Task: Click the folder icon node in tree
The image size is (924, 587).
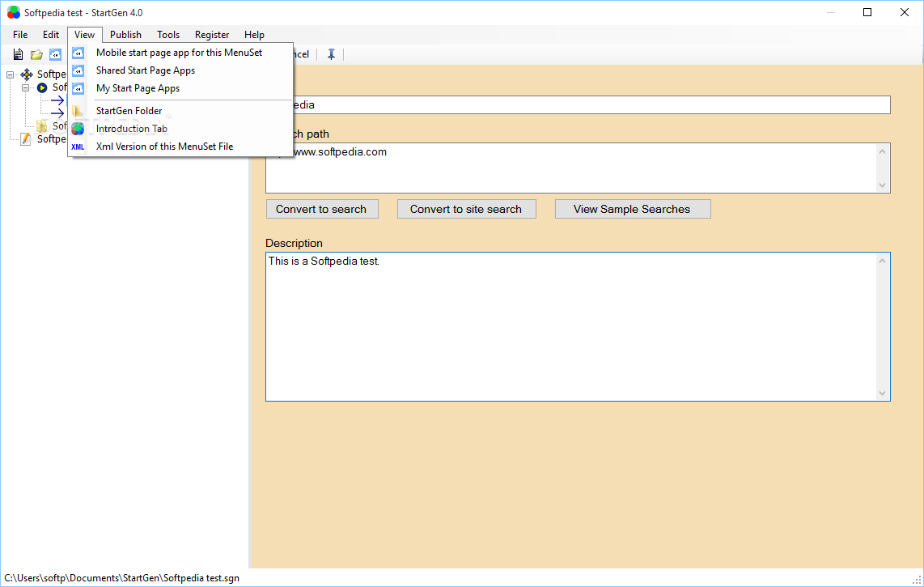Action: pyautogui.click(x=42, y=126)
